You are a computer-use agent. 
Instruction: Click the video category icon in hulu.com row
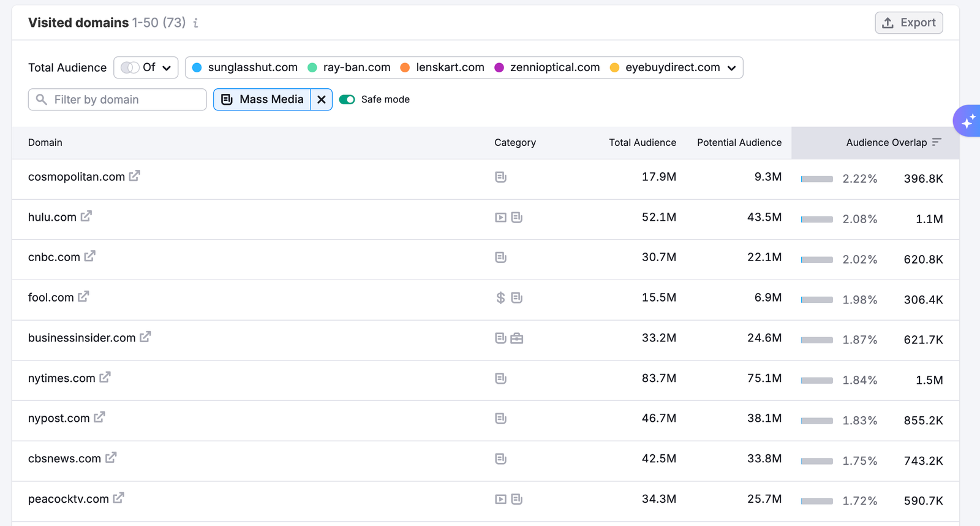[x=500, y=218]
